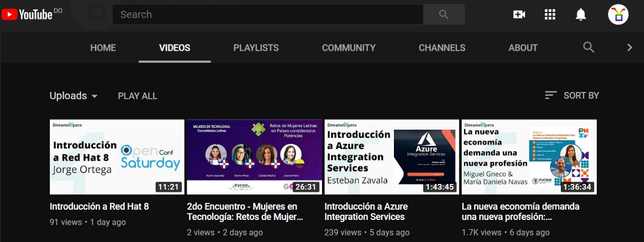Open the Azure Integration Services thumbnail
This screenshot has height=242, width=644.
click(392, 156)
